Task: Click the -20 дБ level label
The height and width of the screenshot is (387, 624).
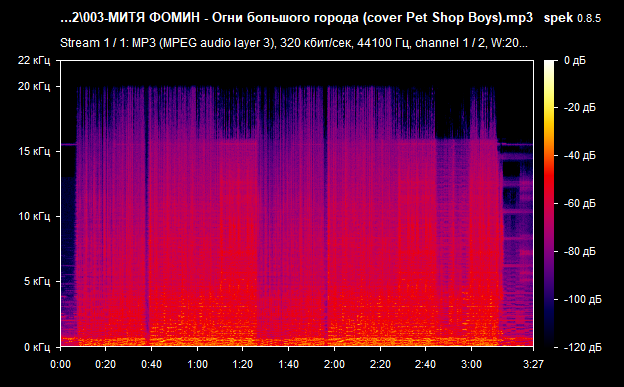Action: click(580, 108)
